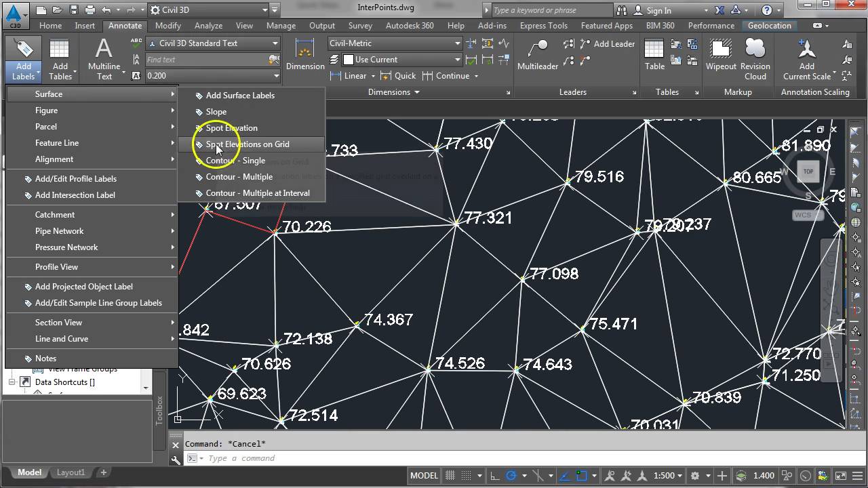The image size is (868, 488).
Task: Click the TOP face of the ViewCube
Action: pos(808,171)
